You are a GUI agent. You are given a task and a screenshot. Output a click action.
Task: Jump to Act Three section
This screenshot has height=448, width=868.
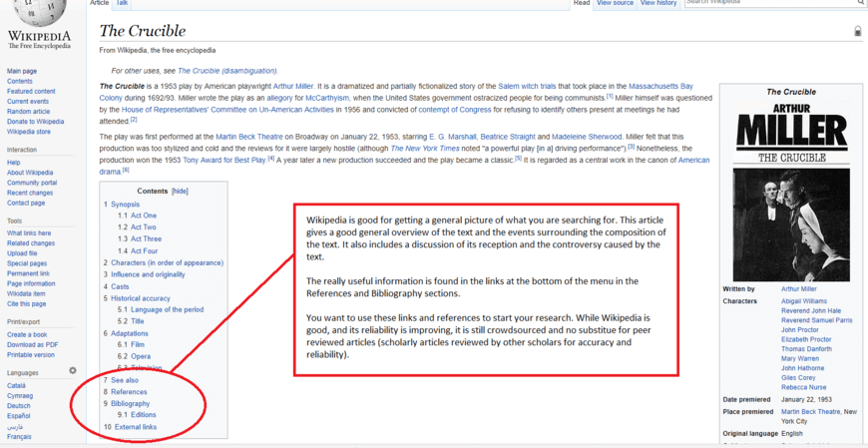146,239
